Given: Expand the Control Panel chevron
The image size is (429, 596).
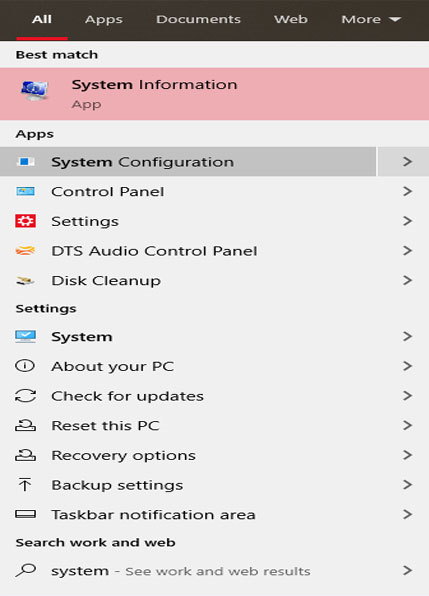Looking at the screenshot, I should coord(407,191).
